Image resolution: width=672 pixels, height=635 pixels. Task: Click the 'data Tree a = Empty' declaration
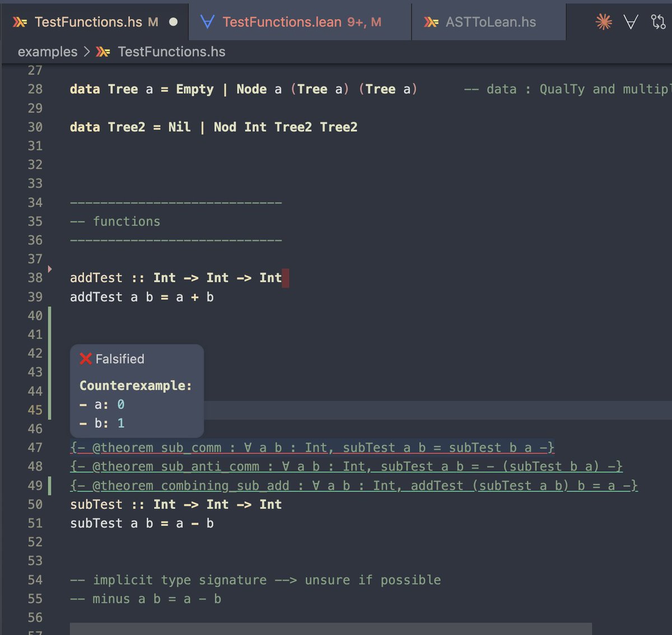244,90
